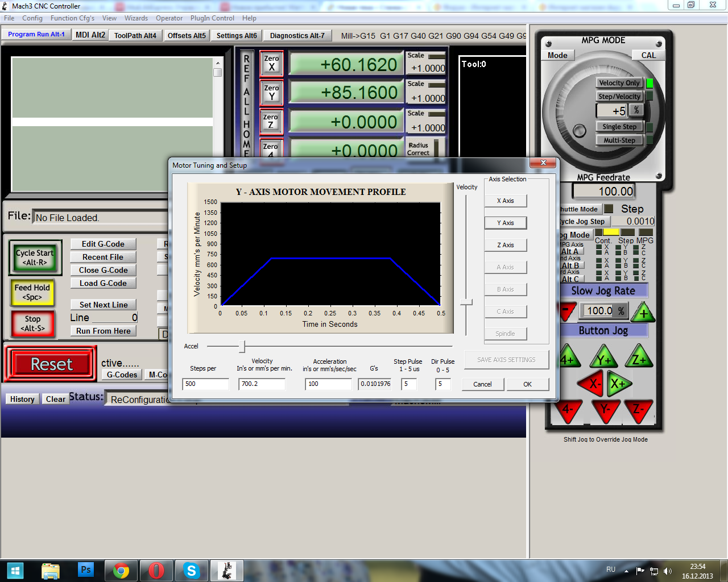Viewport: 728px width, 582px height.
Task: Open the Wizards menu
Action: (x=136, y=18)
